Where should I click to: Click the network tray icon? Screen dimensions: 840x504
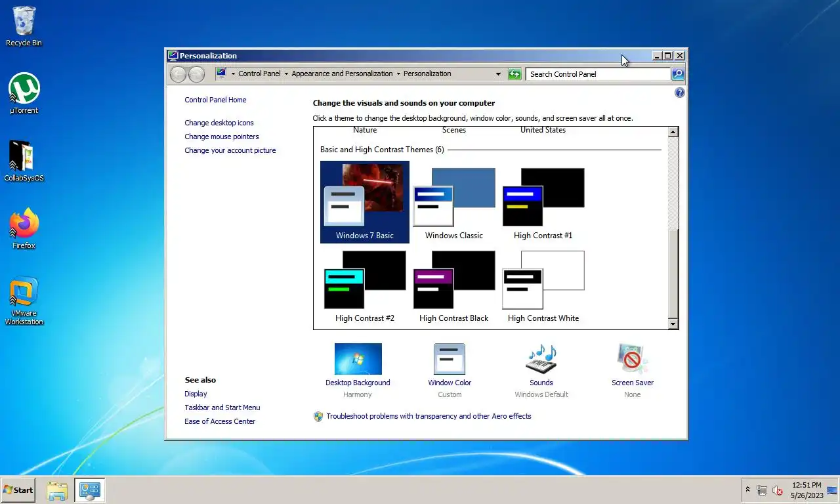(762, 490)
